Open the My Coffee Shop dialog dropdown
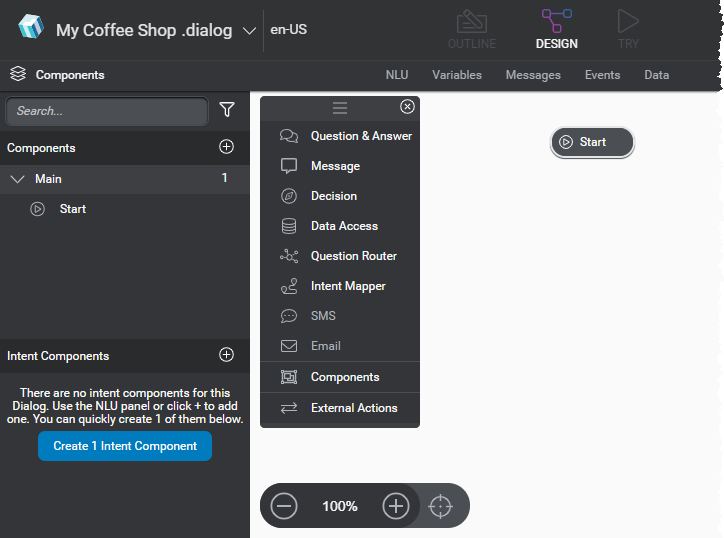Screen dimensions: 724x538 249,30
